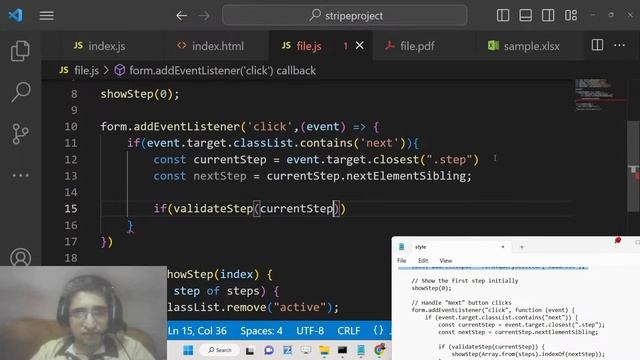Click line number 10 in gutter
The width and height of the screenshot is (640, 360).
[71, 127]
